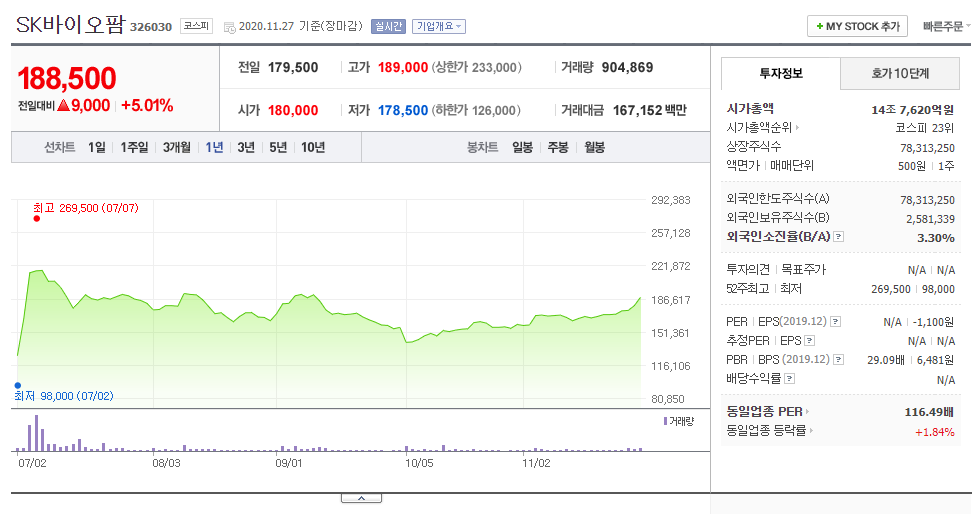Select the 1년 line chart period

point(214,147)
